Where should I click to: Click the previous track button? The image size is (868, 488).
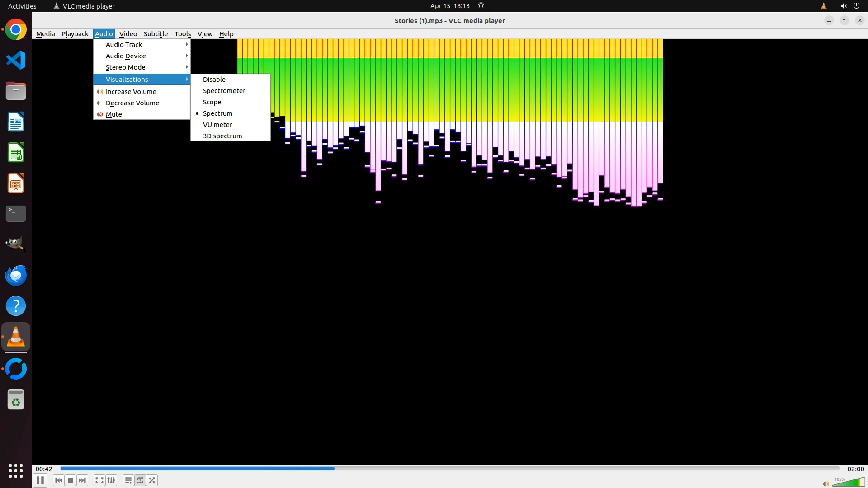tap(58, 480)
